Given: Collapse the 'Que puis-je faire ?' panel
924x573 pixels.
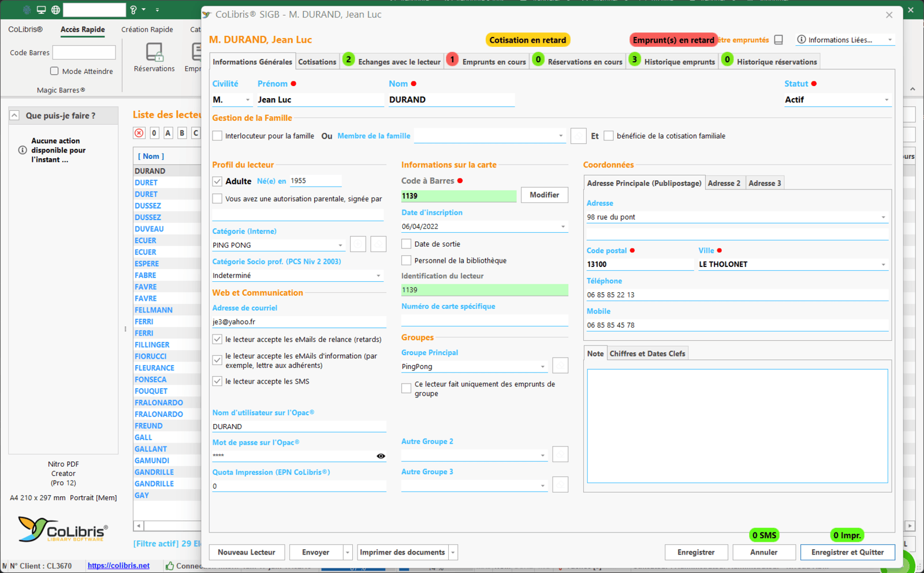Looking at the screenshot, I should point(14,116).
